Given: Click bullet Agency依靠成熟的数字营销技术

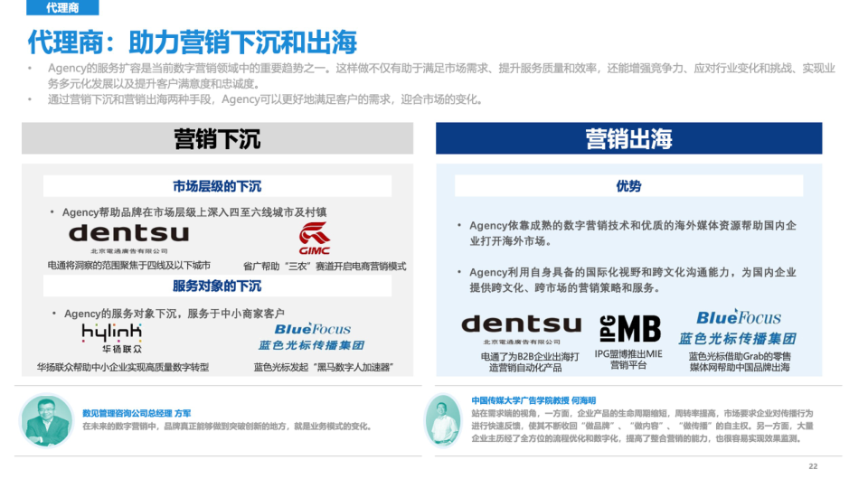Looking at the screenshot, I should pyautogui.click(x=633, y=233).
